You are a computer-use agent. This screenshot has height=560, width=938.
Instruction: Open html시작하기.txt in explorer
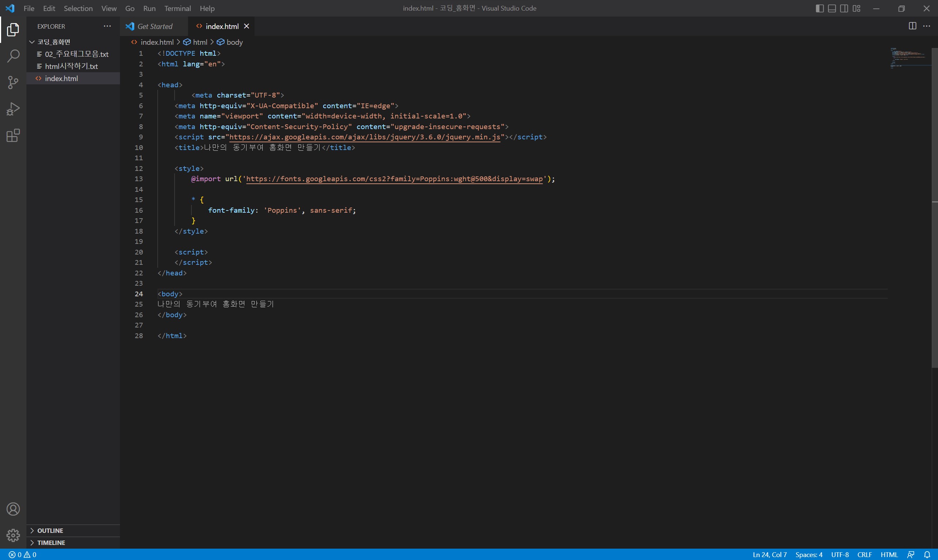(73, 66)
